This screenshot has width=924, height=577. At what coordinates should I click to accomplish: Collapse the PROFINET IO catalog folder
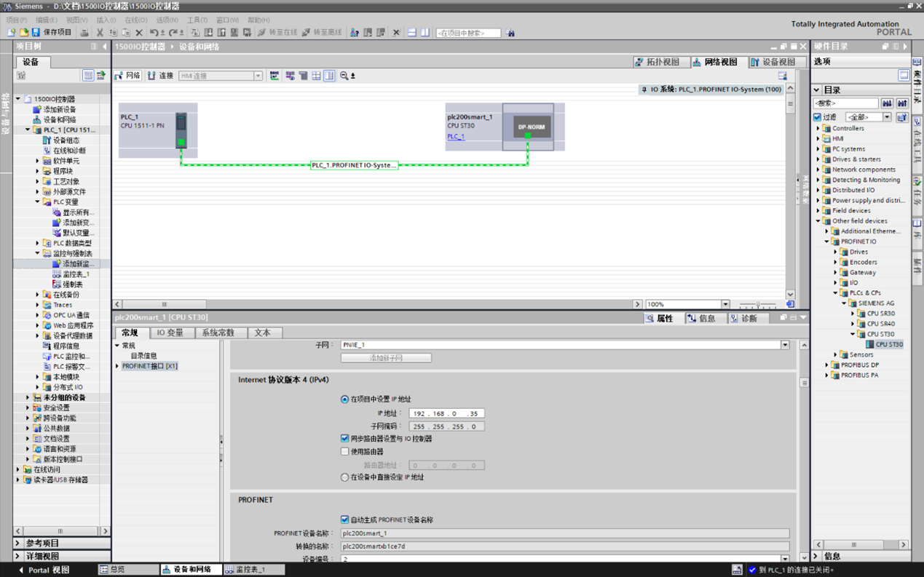827,242
